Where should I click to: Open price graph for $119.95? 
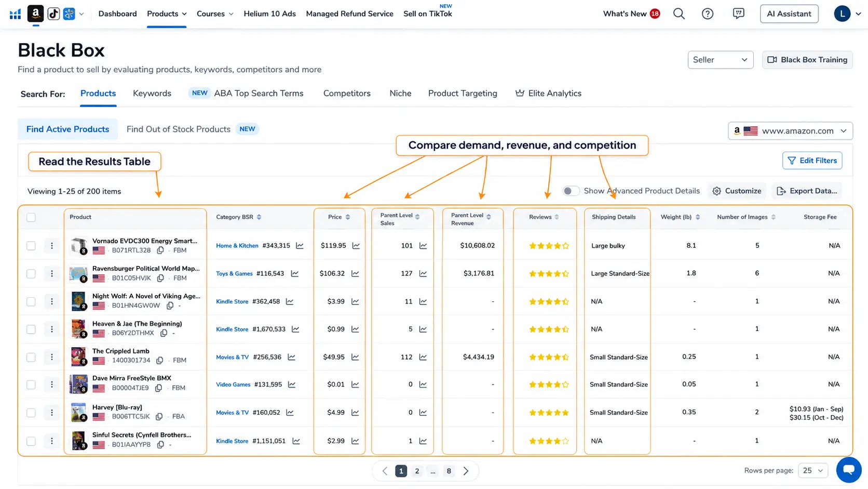pos(356,246)
